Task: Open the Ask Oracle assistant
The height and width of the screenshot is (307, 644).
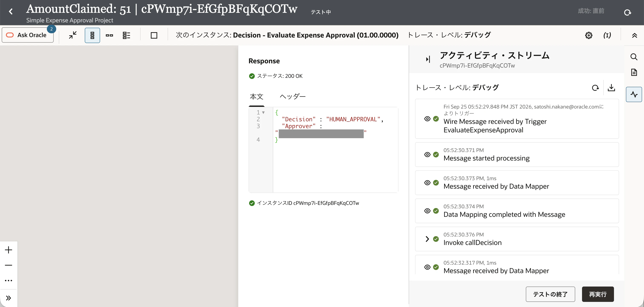Action: [x=28, y=35]
